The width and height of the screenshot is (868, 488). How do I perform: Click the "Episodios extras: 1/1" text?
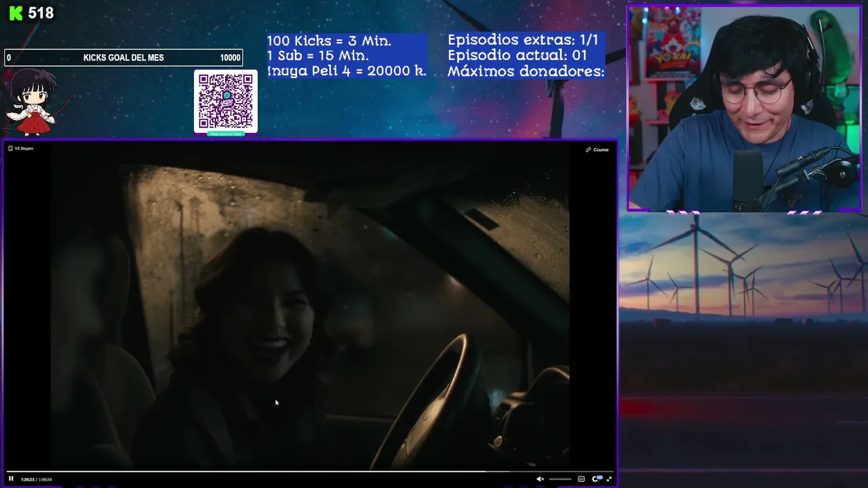point(523,40)
